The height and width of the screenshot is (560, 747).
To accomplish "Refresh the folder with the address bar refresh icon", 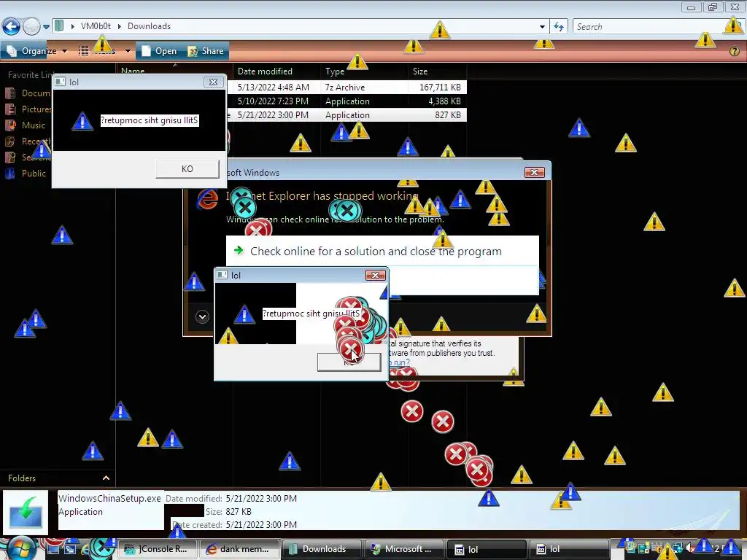I will (559, 27).
